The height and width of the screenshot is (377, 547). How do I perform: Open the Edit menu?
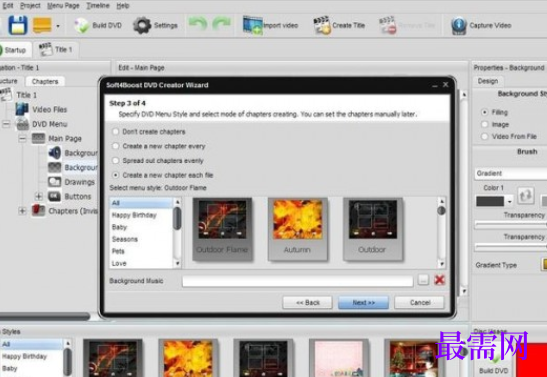point(8,6)
